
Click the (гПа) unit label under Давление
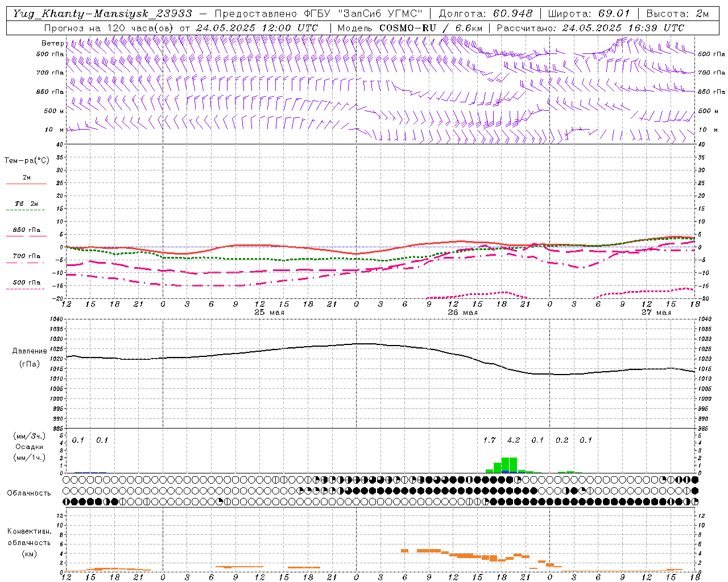pos(30,364)
